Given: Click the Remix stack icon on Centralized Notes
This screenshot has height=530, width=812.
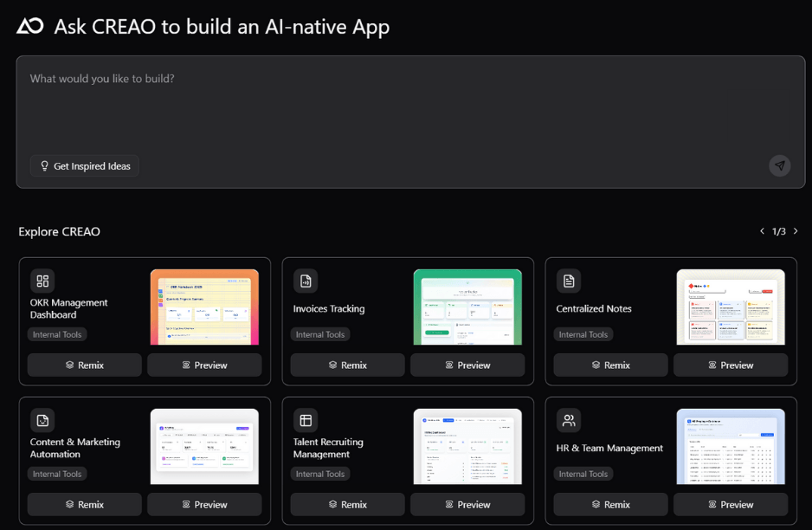Looking at the screenshot, I should [x=596, y=365].
